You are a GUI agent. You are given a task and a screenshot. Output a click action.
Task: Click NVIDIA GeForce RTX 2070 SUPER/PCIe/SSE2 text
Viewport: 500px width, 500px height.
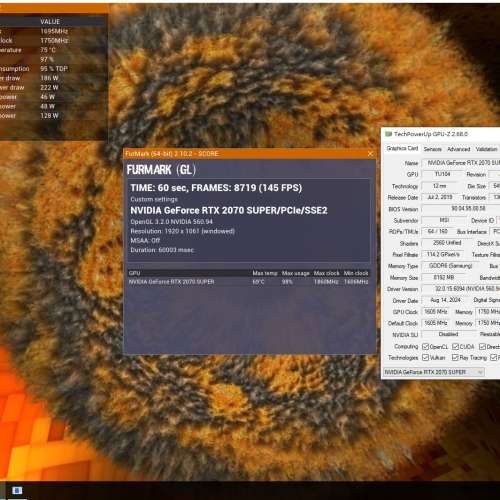tap(229, 210)
